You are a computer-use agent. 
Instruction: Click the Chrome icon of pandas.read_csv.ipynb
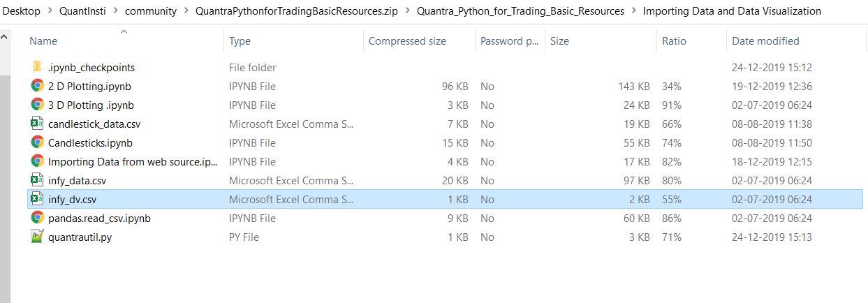37,219
